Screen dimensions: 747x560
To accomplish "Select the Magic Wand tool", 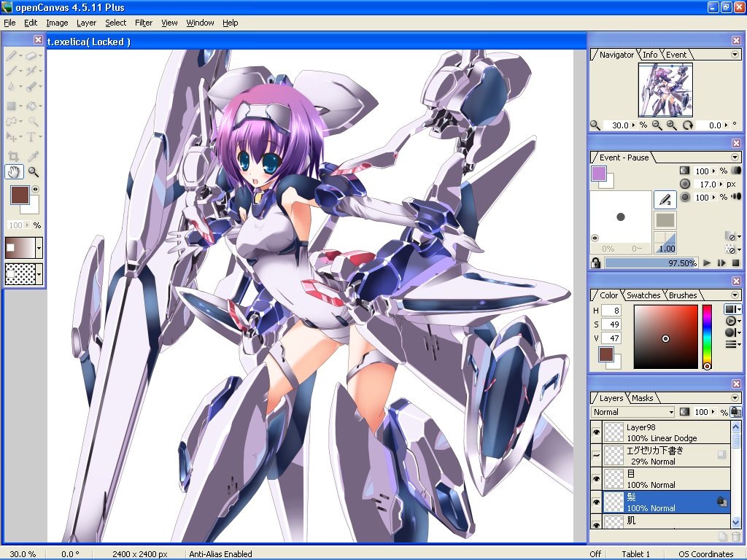I will [x=32, y=122].
